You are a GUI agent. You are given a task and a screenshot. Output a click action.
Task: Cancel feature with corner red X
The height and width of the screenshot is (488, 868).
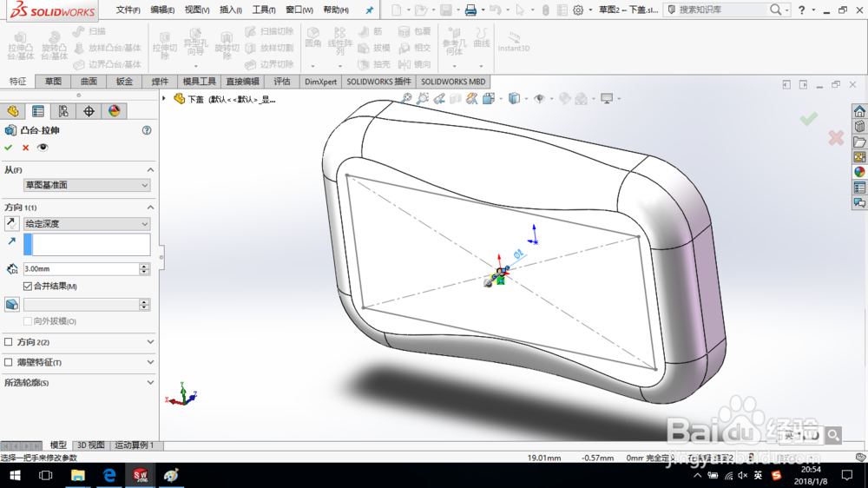[836, 137]
